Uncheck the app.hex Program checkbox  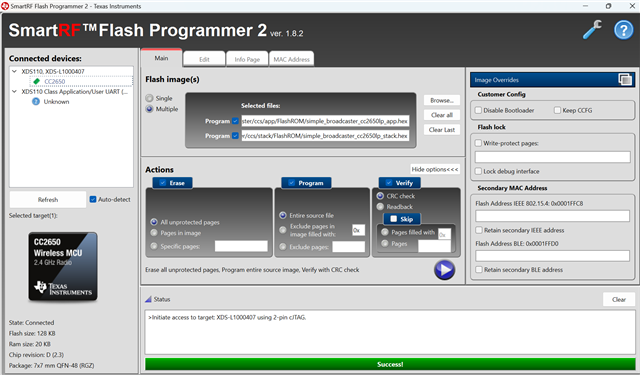(235, 121)
